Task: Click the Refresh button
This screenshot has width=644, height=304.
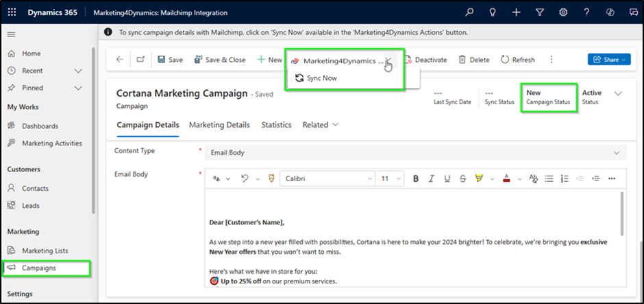Action: tap(518, 60)
